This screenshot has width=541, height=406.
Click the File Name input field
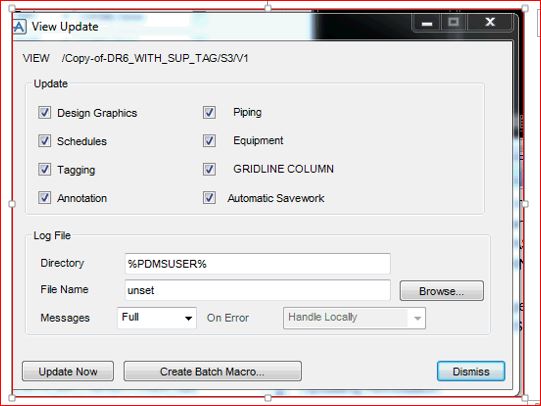tap(258, 290)
